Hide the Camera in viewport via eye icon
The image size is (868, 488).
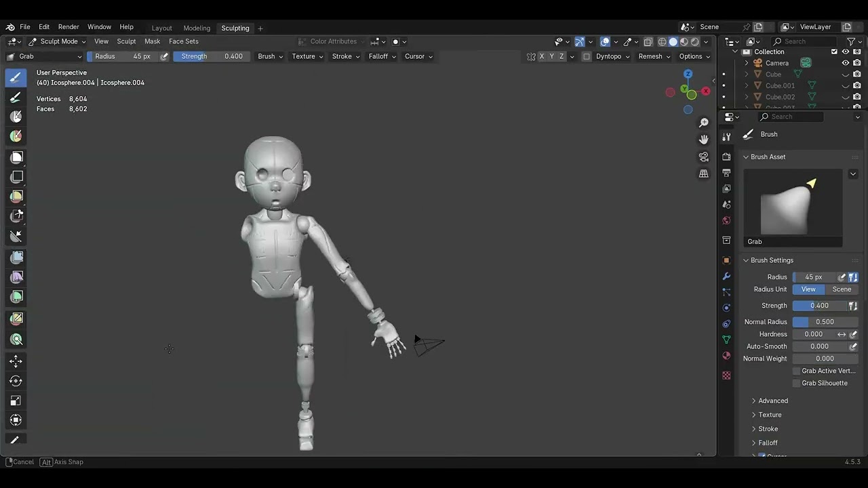click(x=846, y=63)
